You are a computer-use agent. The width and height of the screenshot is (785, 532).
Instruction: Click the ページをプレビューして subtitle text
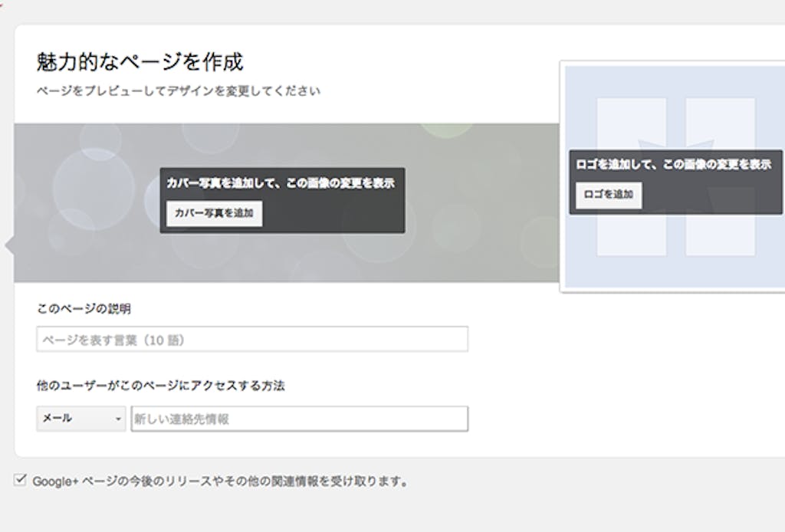tap(178, 90)
